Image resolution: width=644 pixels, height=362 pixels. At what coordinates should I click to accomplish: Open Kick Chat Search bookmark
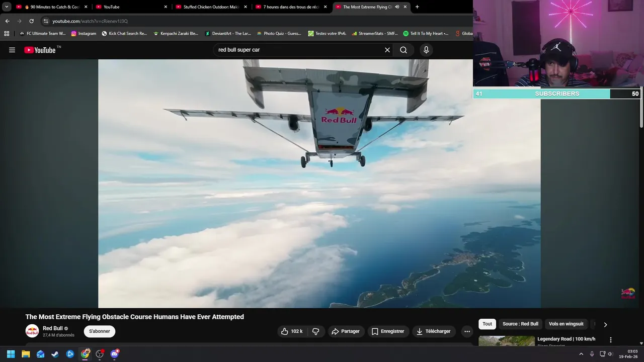[124, 33]
